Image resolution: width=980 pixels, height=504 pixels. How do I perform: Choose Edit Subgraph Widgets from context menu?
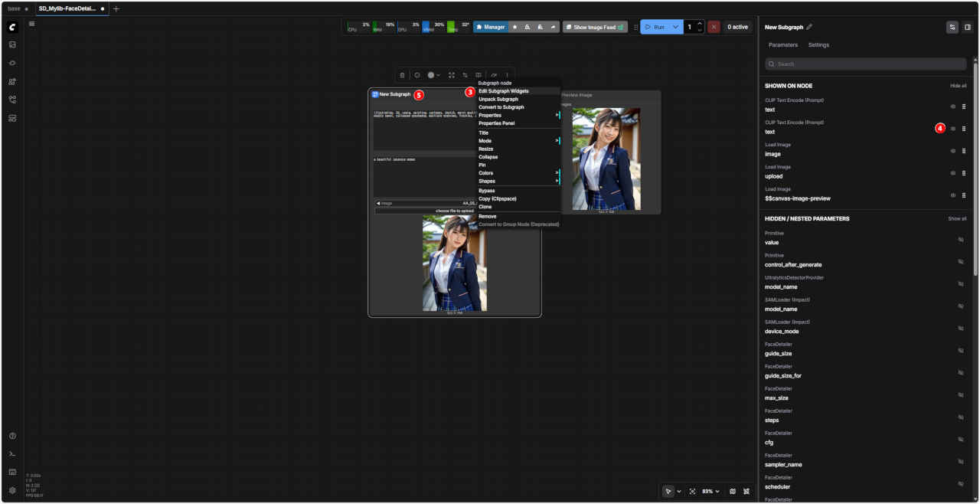click(x=504, y=91)
